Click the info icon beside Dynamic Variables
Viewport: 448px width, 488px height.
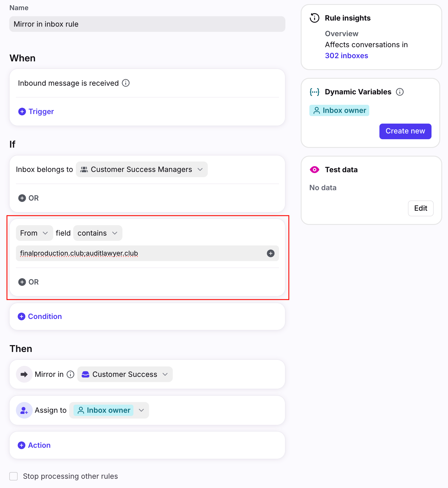pyautogui.click(x=400, y=92)
